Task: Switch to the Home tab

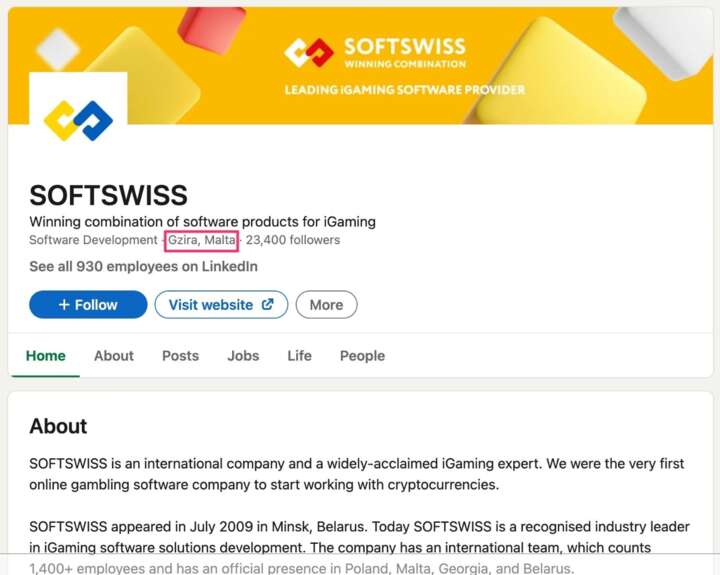Action: tap(45, 356)
